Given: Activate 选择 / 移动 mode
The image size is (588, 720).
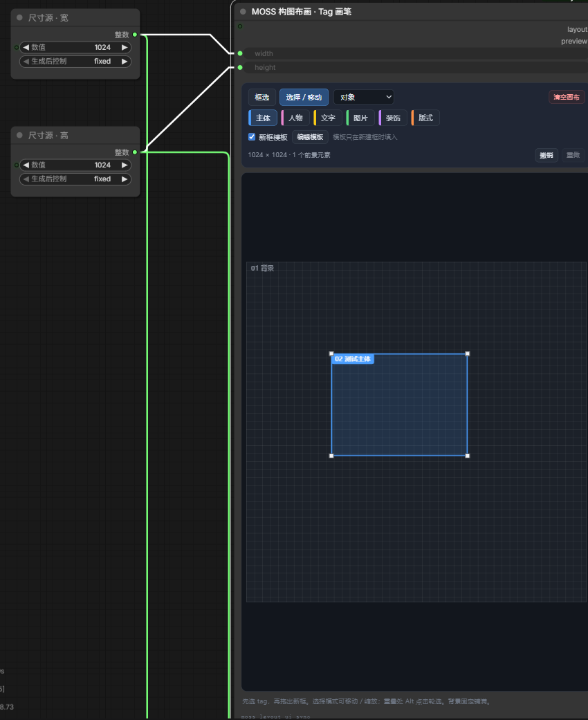Looking at the screenshot, I should click(304, 97).
